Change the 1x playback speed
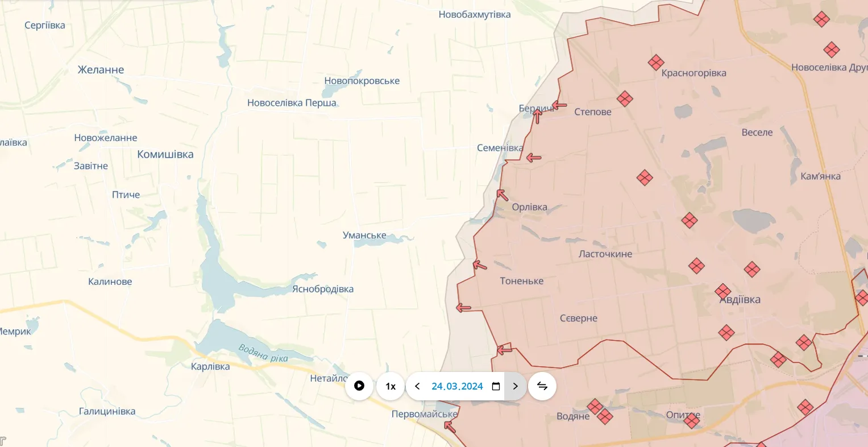This screenshot has width=868, height=447. point(391,386)
